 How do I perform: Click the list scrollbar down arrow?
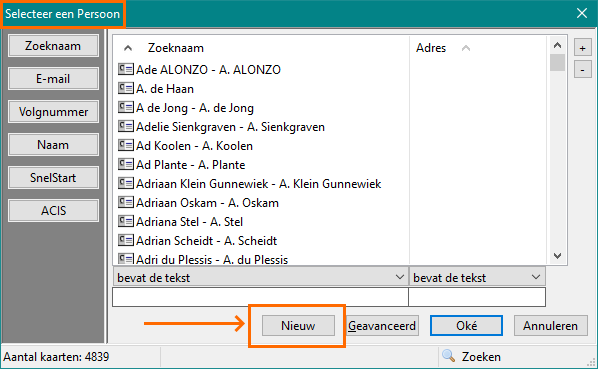tap(557, 256)
